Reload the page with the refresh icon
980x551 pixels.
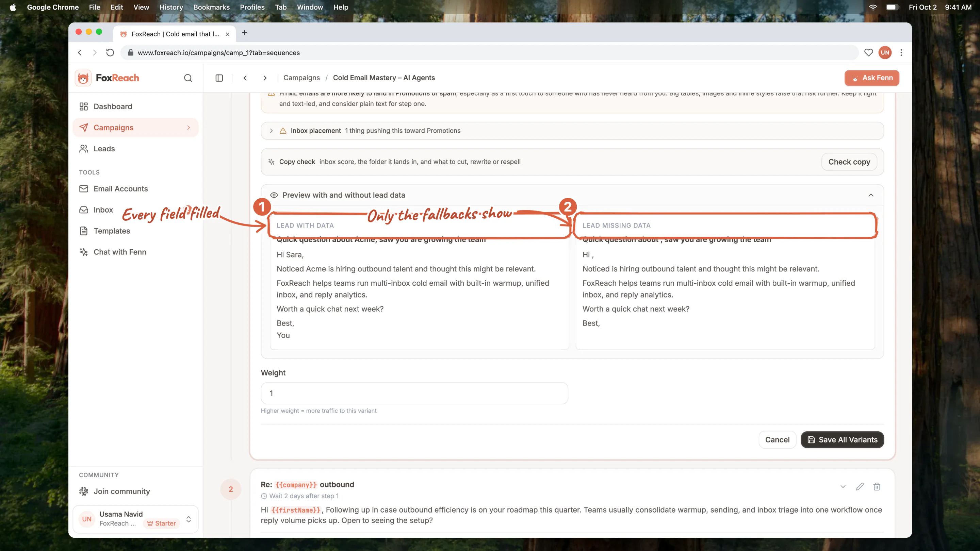click(110, 53)
